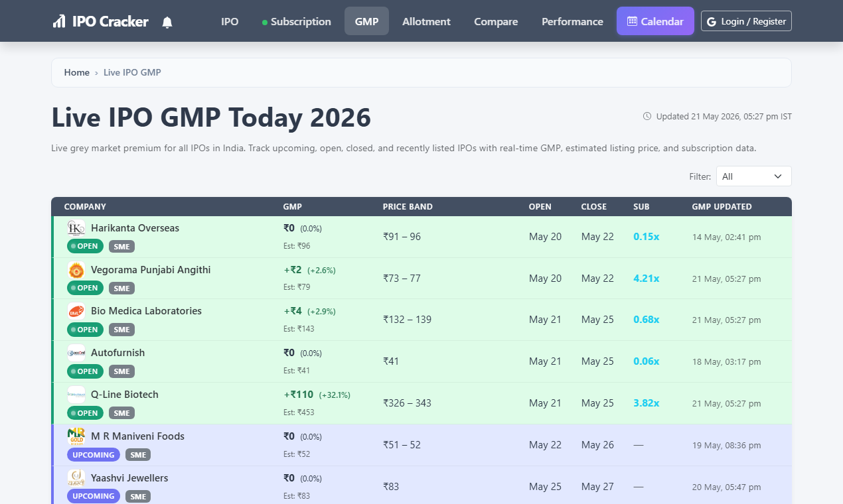Click the 18 May, 03:17 pm timestamp
Screen dimensions: 843x504
click(x=726, y=362)
